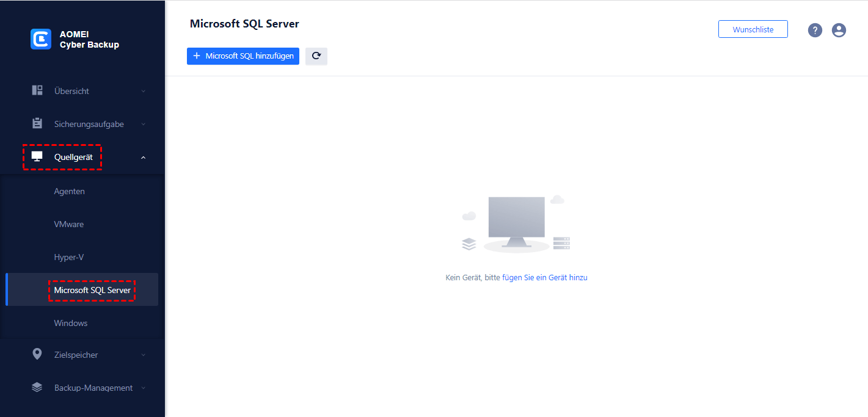
Task: Collapse the Quellgerät menu chevron
Action: 144,158
